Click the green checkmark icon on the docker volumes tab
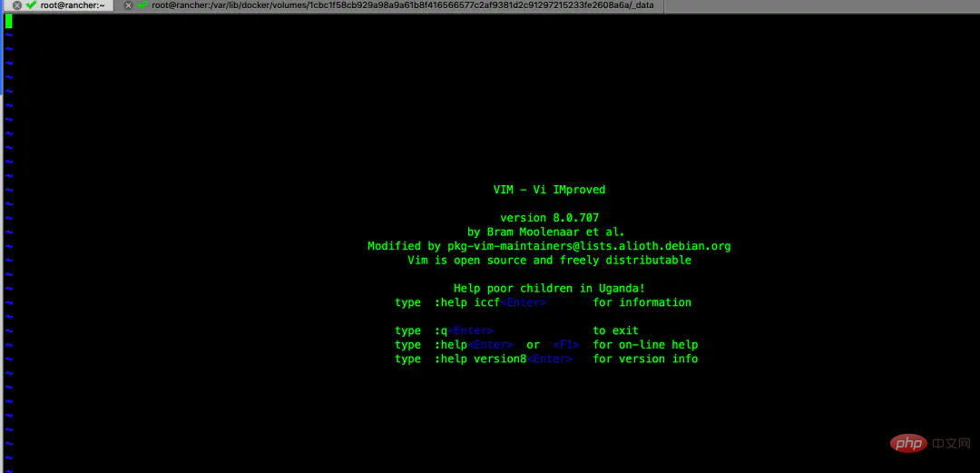Viewport: 980px width, 473px height. [x=142, y=5]
